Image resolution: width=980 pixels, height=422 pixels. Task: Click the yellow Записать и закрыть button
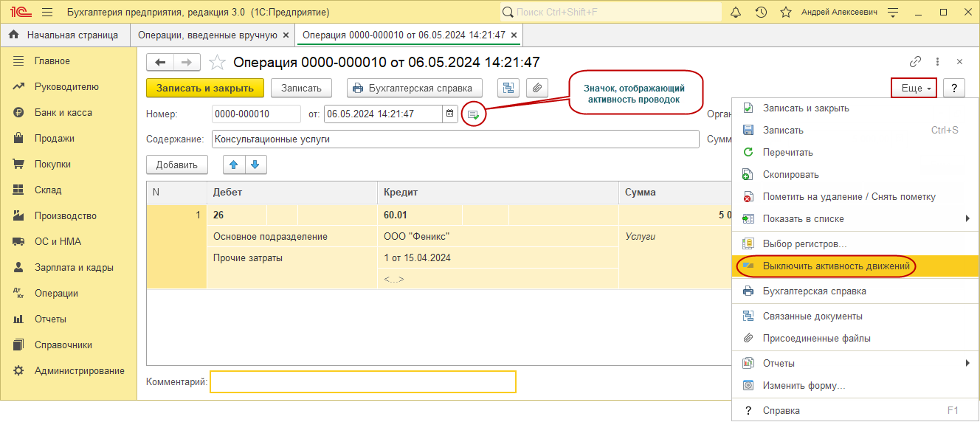click(x=205, y=88)
